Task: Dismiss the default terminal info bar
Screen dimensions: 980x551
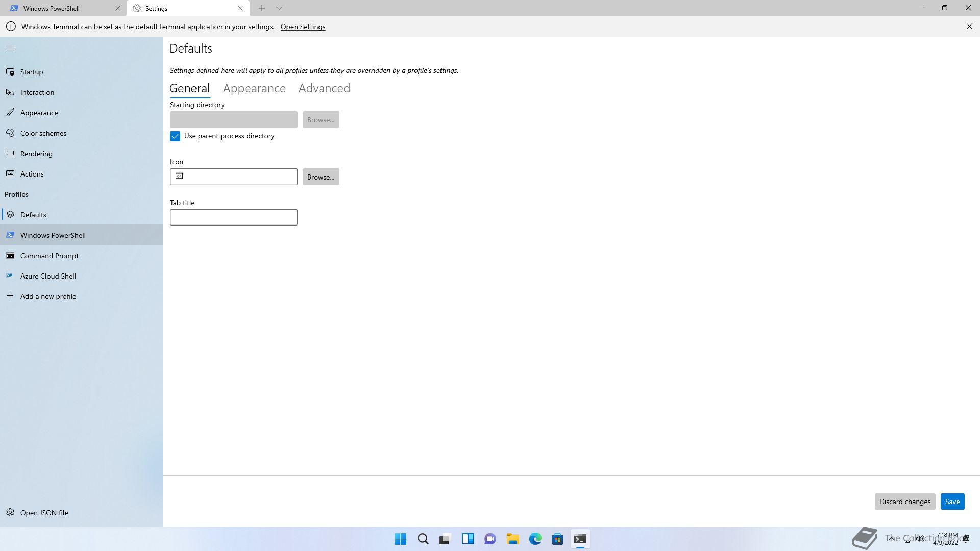Action: [969, 27]
